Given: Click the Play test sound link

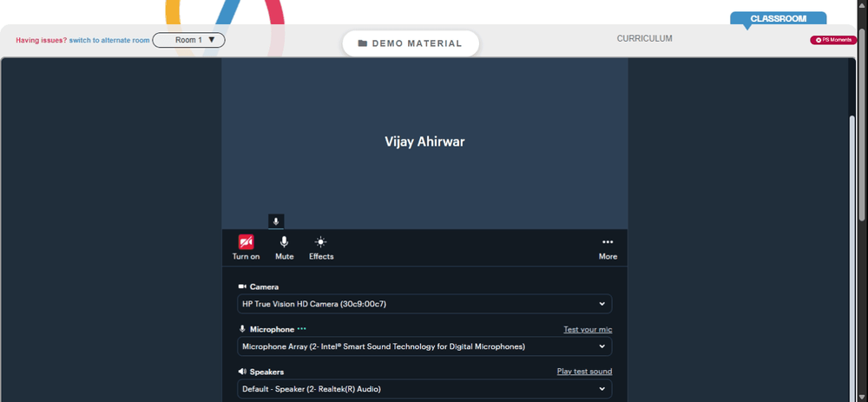Looking at the screenshot, I should pyautogui.click(x=584, y=372).
